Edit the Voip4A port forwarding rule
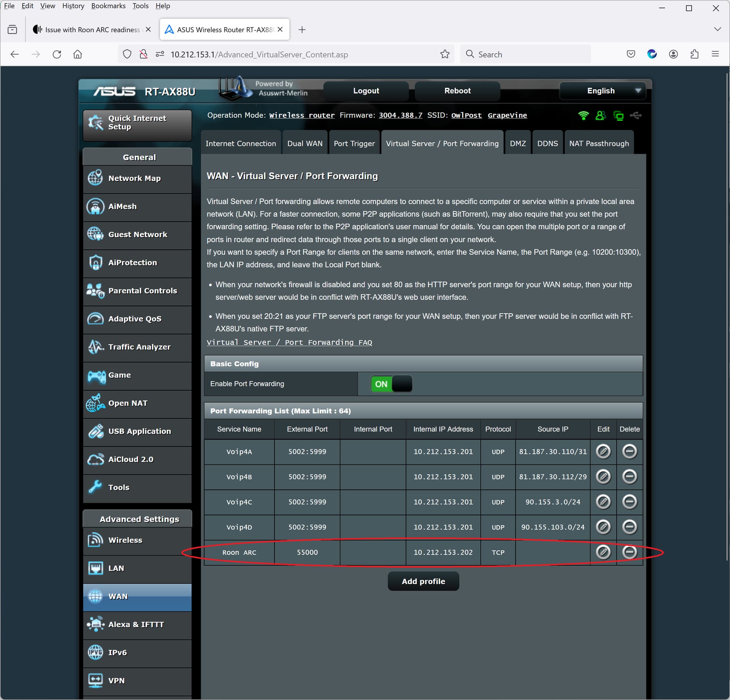730x700 pixels. coord(603,451)
